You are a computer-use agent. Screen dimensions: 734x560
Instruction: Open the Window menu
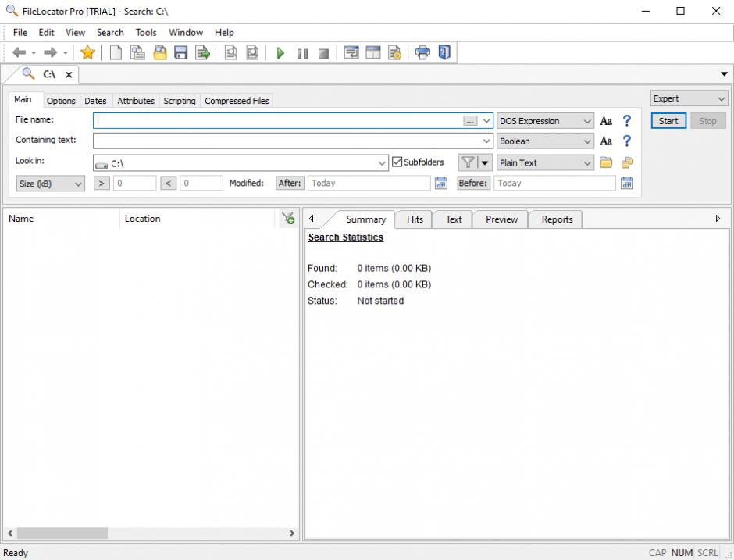186,32
